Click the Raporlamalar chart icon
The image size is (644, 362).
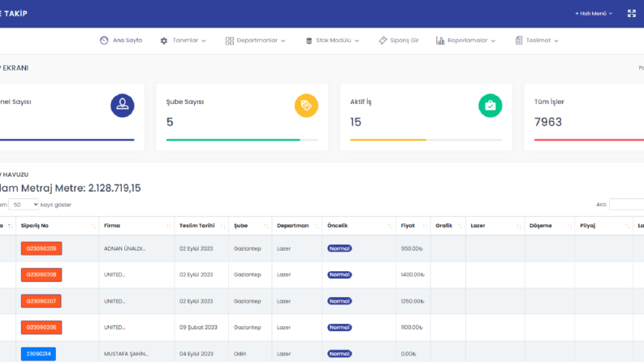440,41
